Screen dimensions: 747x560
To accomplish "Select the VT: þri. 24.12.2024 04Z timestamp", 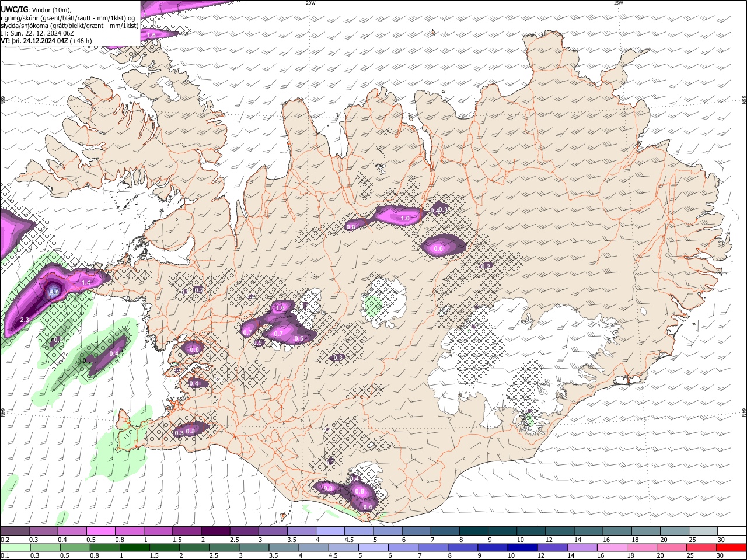I will click(46, 41).
